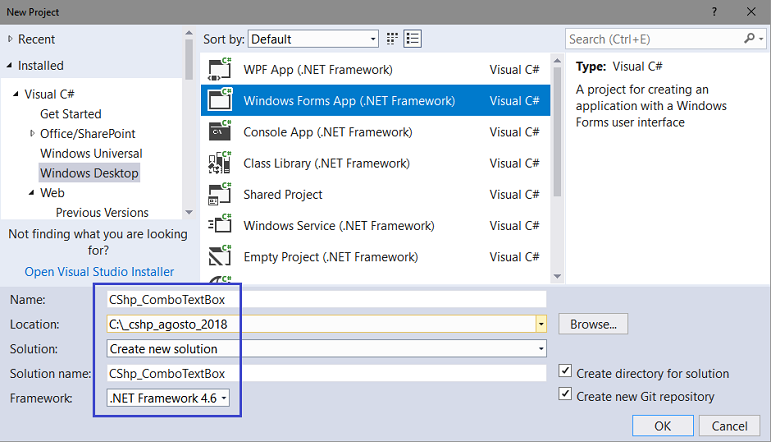Select Previous Versions under Web

click(x=102, y=212)
